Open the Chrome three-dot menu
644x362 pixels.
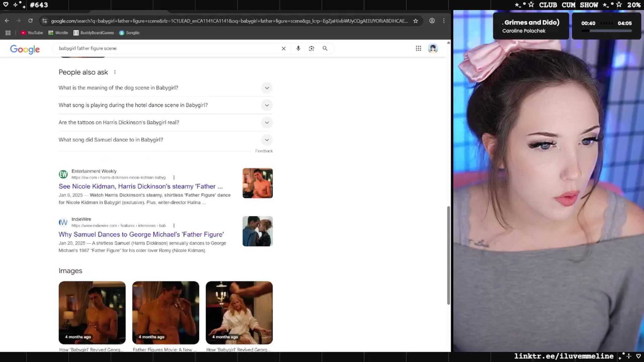[x=444, y=21]
